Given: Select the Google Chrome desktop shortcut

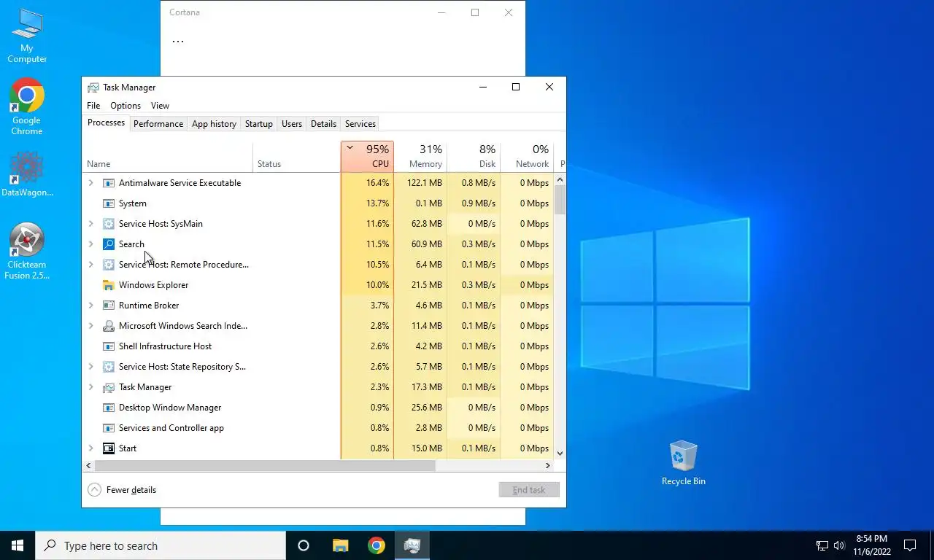Looking at the screenshot, I should pos(27,107).
